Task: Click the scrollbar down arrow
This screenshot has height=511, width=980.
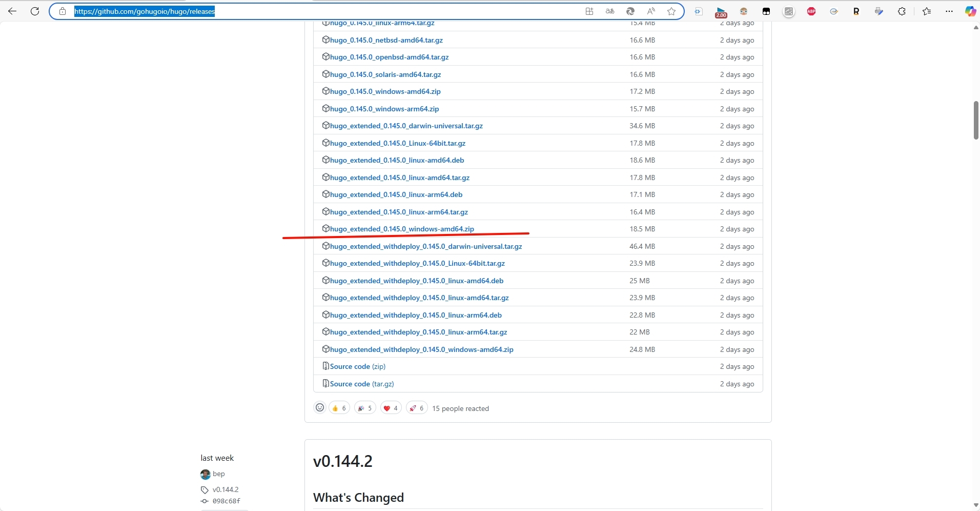Action: (976, 506)
